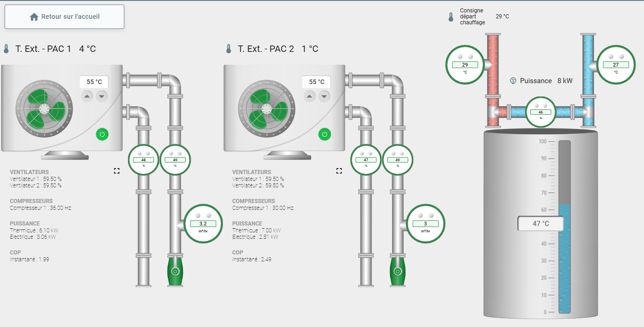The width and height of the screenshot is (644, 327).
Task: Click the Retour sur l'accueil button
Action: pos(64,17)
